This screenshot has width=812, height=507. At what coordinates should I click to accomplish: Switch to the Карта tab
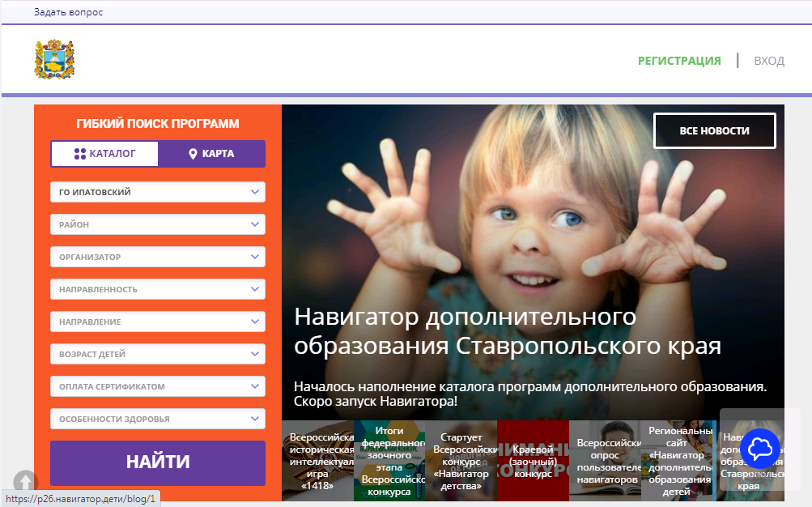pos(212,154)
